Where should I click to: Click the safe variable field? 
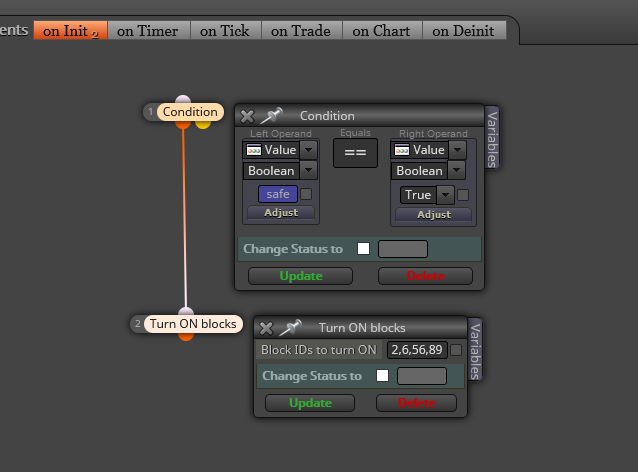pyautogui.click(x=278, y=194)
